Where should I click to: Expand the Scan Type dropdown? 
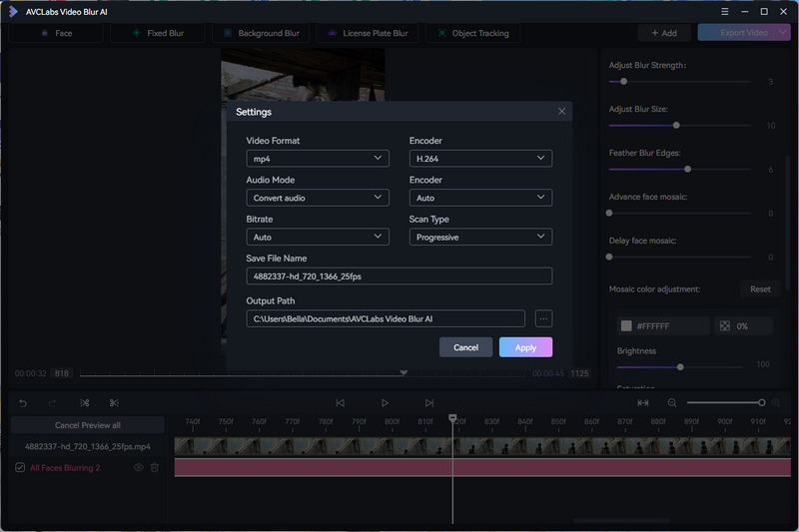click(x=480, y=237)
